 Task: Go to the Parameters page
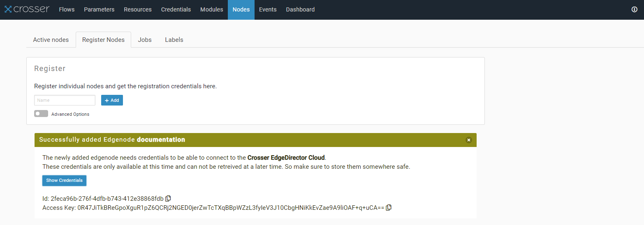(99, 9)
